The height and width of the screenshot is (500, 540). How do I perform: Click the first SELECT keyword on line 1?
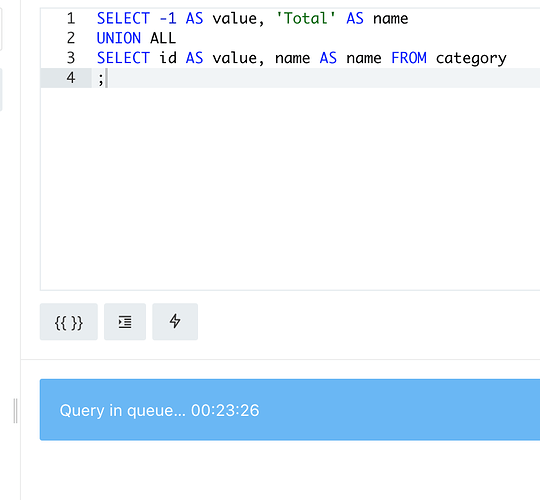point(123,18)
